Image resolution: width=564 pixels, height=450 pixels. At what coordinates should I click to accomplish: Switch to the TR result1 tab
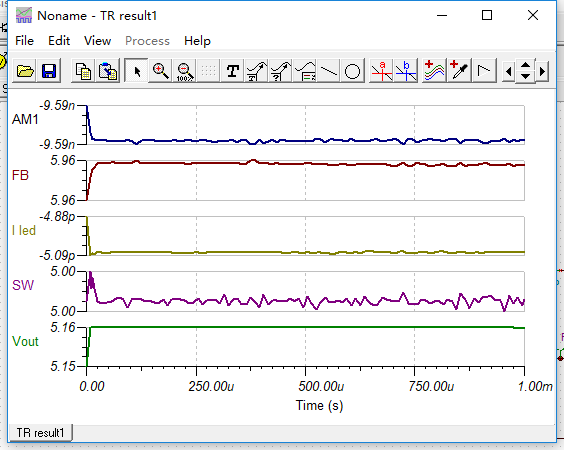tap(40, 432)
